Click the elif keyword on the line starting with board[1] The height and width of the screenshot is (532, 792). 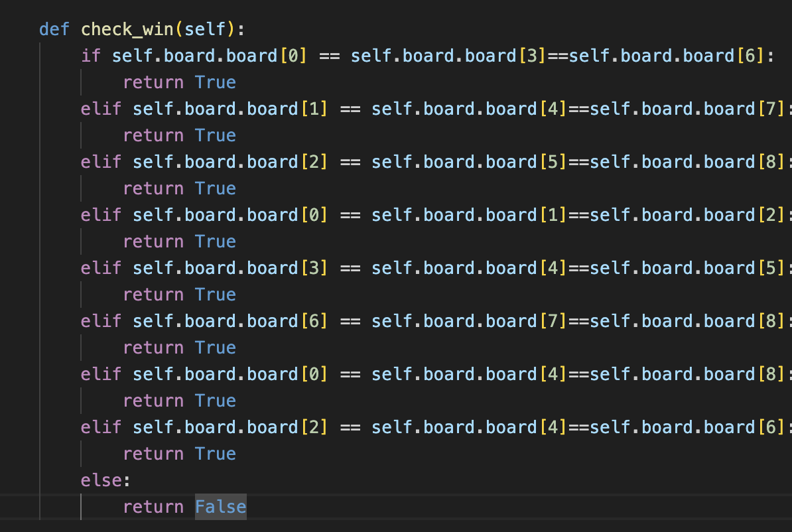(x=101, y=109)
